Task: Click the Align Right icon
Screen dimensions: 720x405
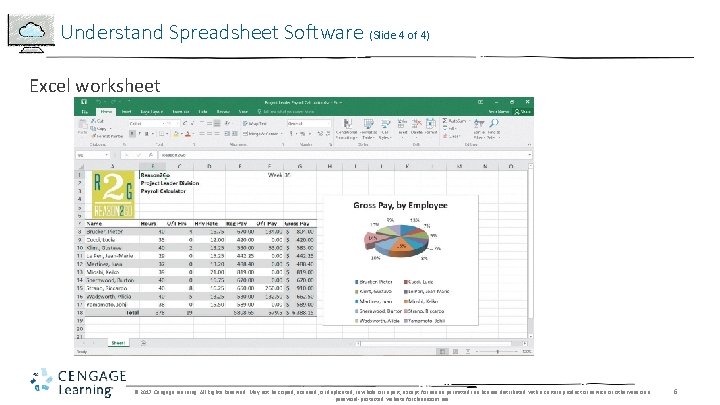Action: pyautogui.click(x=217, y=134)
